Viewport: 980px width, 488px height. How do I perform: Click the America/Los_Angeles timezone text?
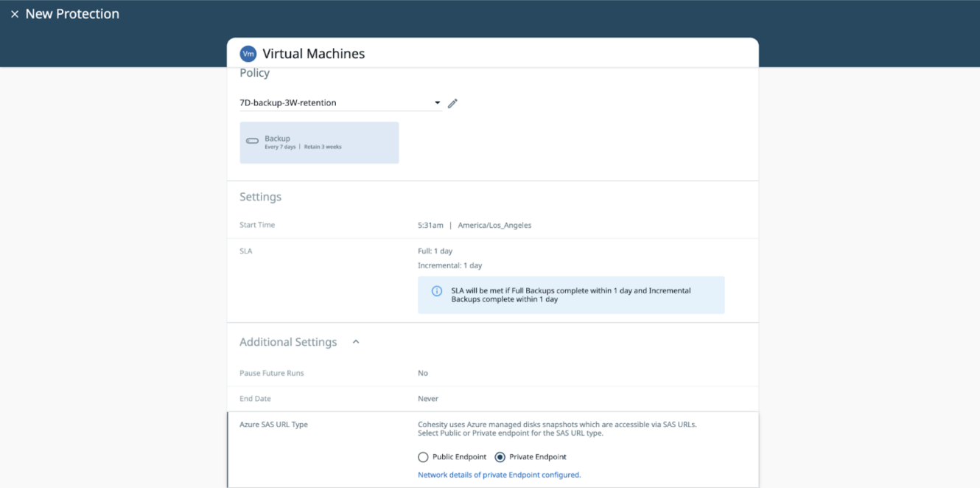pyautogui.click(x=494, y=226)
